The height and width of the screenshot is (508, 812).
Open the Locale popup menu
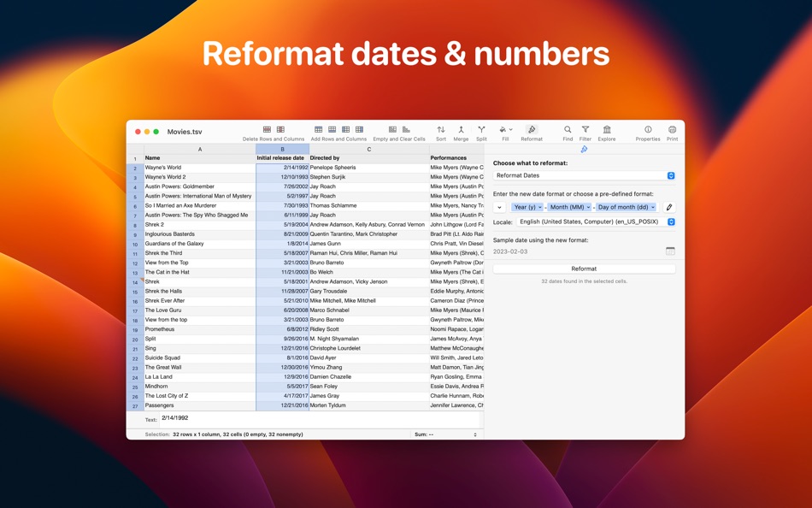tap(596, 222)
